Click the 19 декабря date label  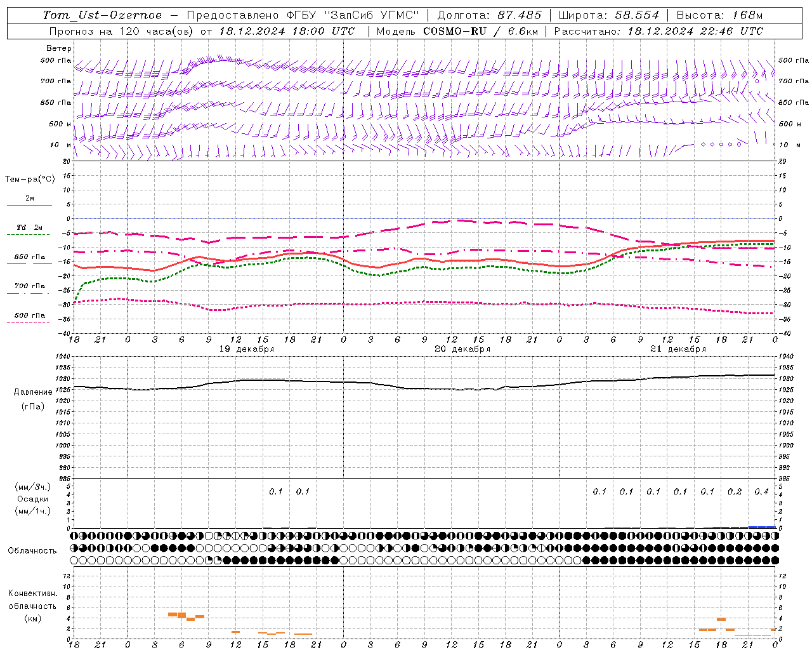(247, 349)
